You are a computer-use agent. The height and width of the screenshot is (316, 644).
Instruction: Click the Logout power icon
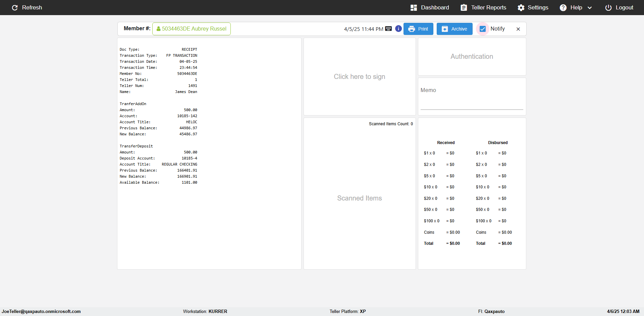pos(608,8)
